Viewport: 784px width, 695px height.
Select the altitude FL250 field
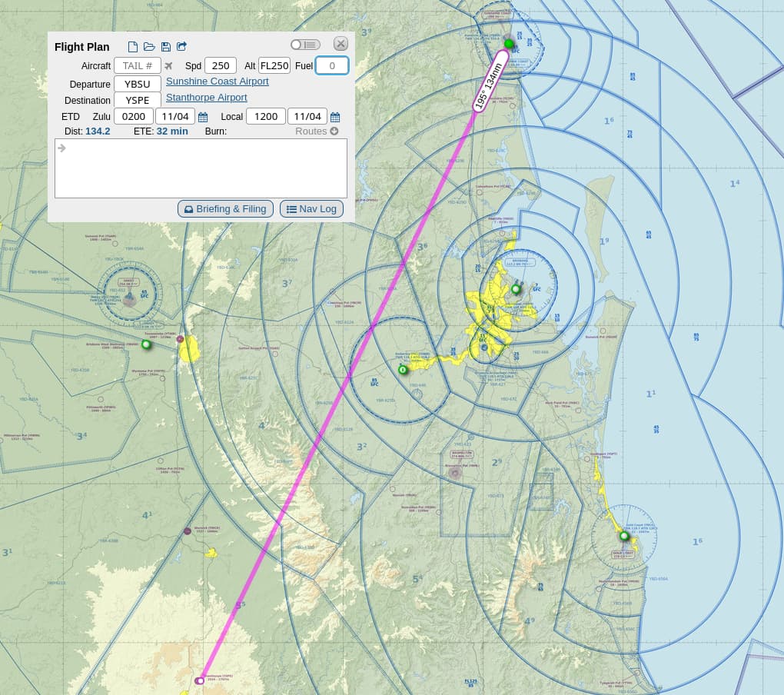click(274, 66)
